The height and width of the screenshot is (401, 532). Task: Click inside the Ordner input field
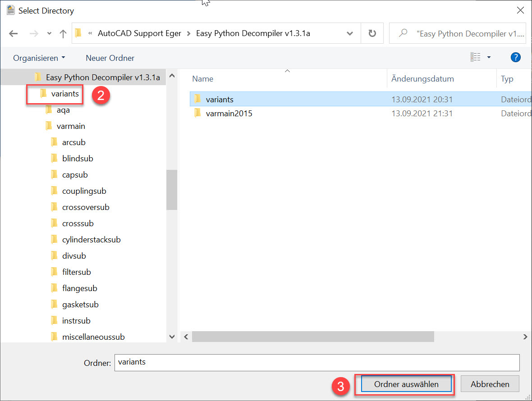coord(316,362)
